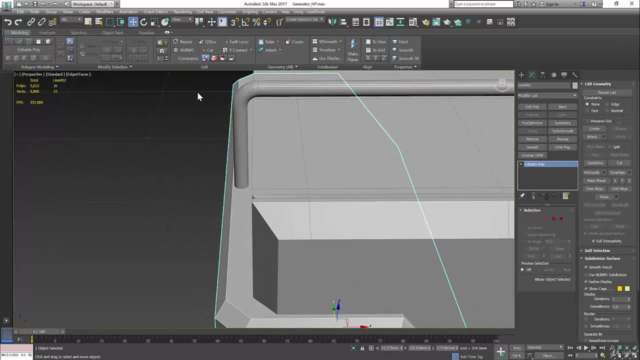Open the Display command panel tab
The height and width of the screenshot is (360, 640).
coord(564,75)
